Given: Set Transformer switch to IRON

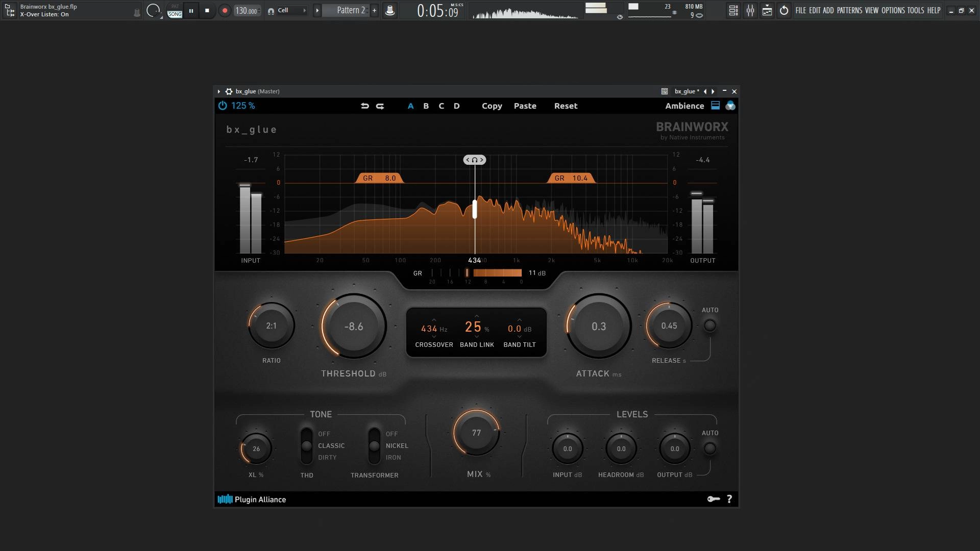Looking at the screenshot, I should tap(393, 458).
